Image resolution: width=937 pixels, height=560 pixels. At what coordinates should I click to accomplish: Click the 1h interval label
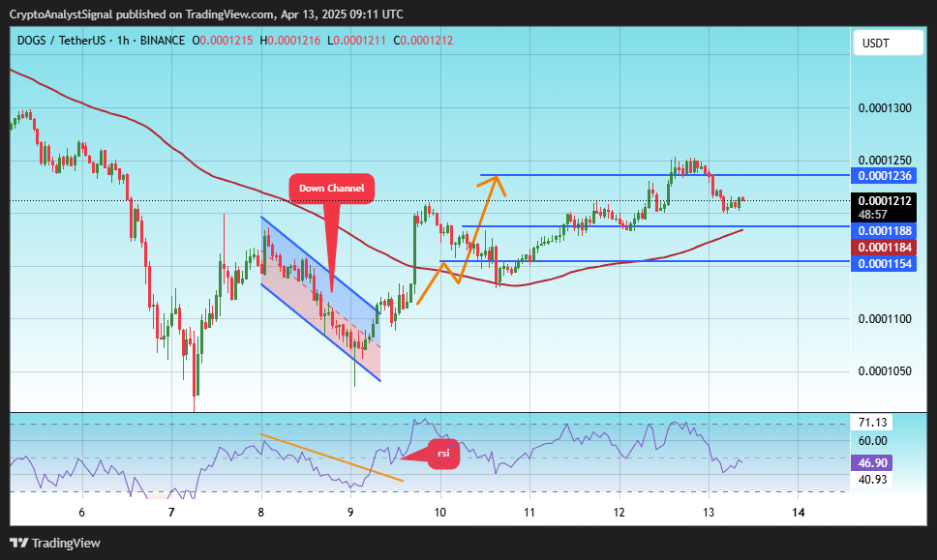tap(123, 41)
